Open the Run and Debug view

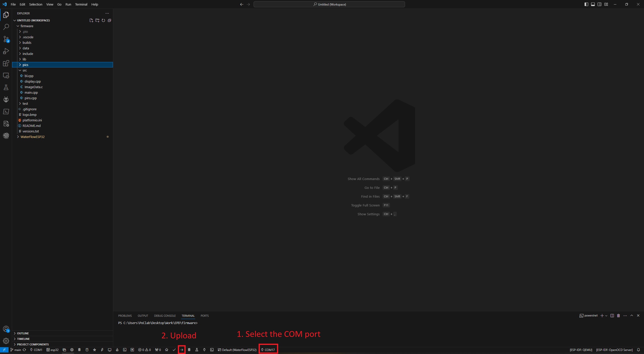(x=6, y=51)
